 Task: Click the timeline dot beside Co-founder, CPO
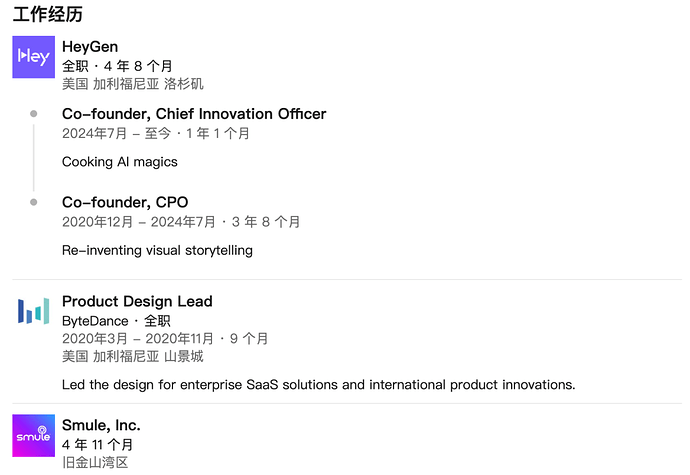click(x=33, y=203)
